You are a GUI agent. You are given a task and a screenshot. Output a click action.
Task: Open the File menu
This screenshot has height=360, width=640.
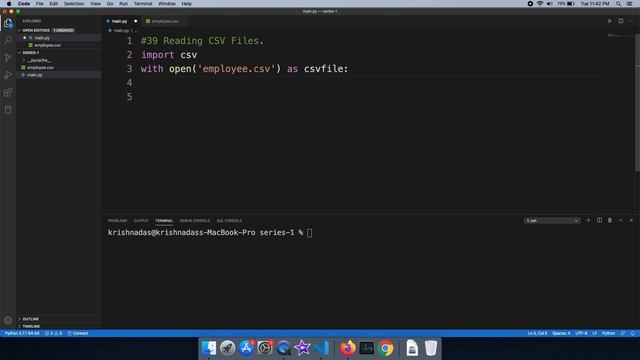[39, 4]
